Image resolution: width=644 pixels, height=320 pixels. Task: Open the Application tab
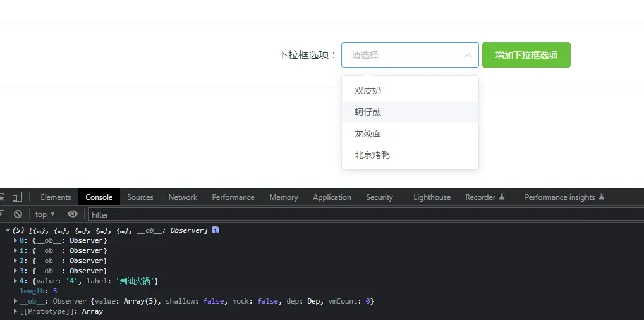click(x=332, y=197)
